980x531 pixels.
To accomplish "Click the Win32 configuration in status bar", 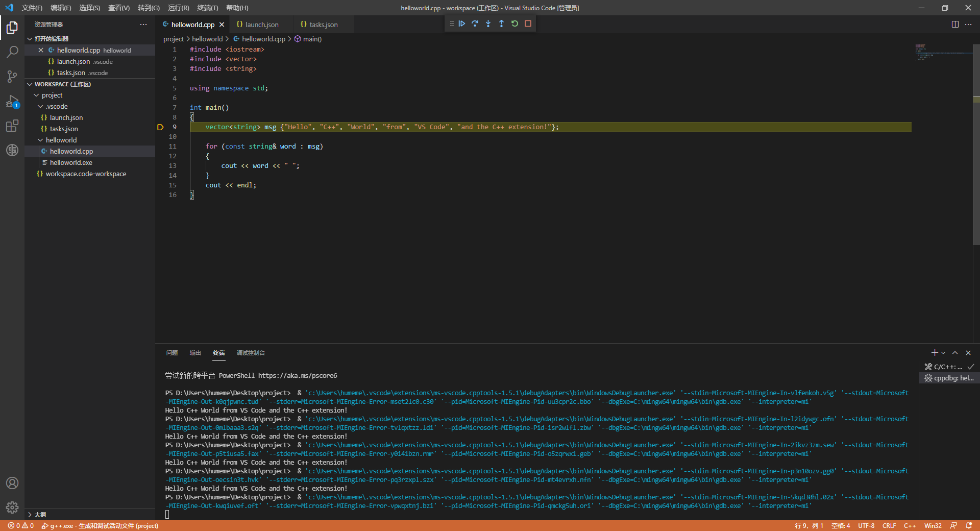I will (x=933, y=525).
